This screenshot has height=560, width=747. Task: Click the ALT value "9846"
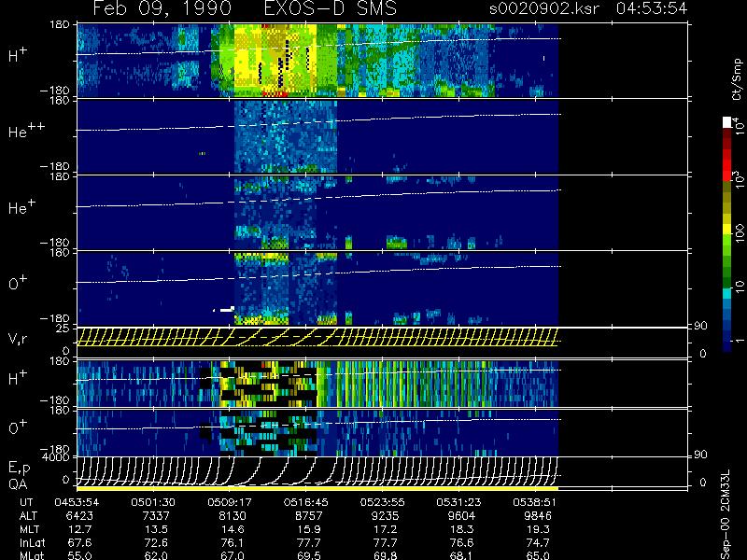pos(538,516)
